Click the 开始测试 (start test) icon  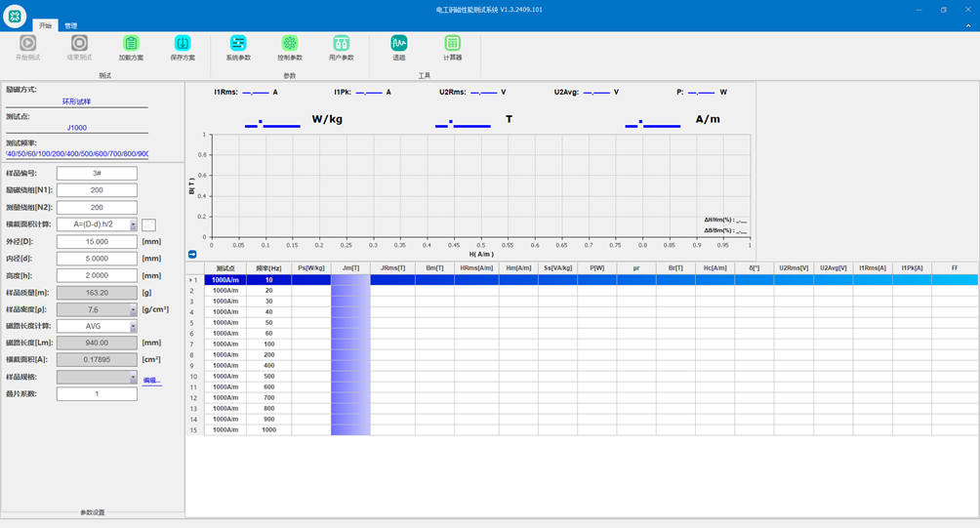tap(27, 43)
